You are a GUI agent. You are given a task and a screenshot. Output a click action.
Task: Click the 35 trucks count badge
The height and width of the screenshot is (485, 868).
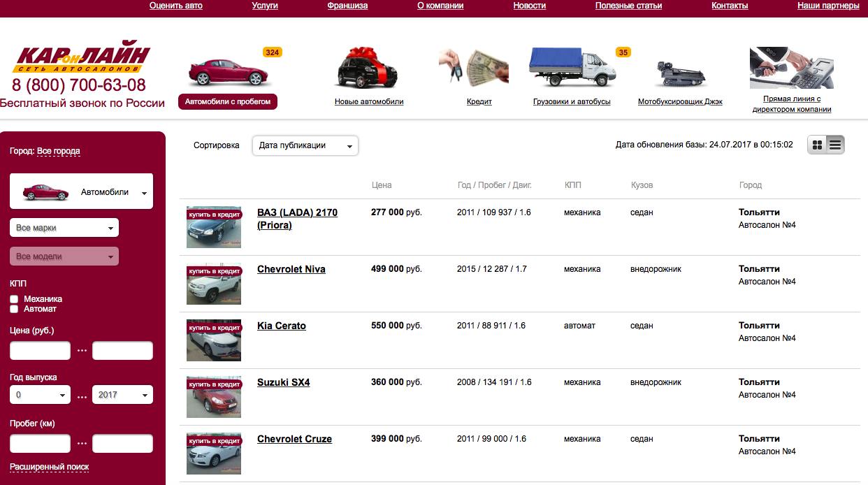(623, 52)
